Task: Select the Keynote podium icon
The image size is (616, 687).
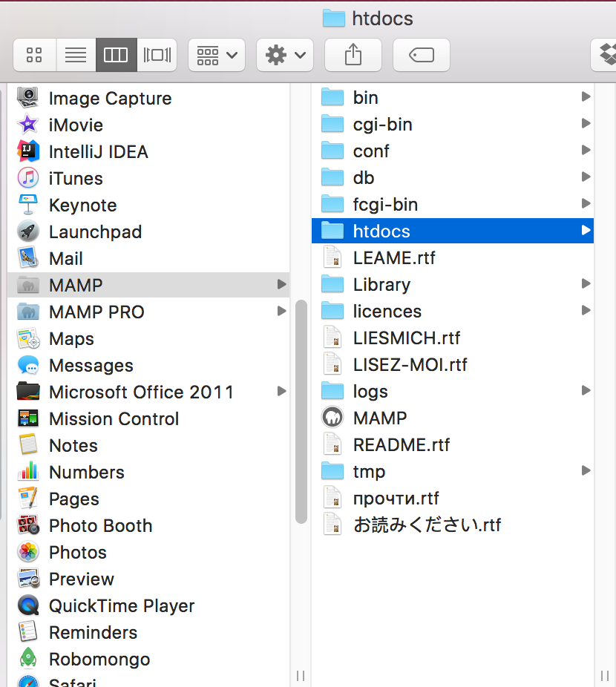Action: (x=28, y=205)
